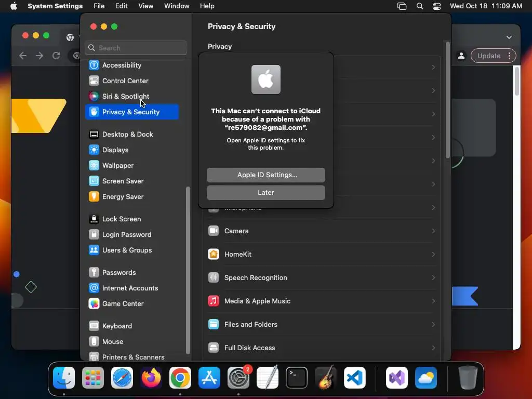Click the settings pane scrollbar

coord(447,100)
